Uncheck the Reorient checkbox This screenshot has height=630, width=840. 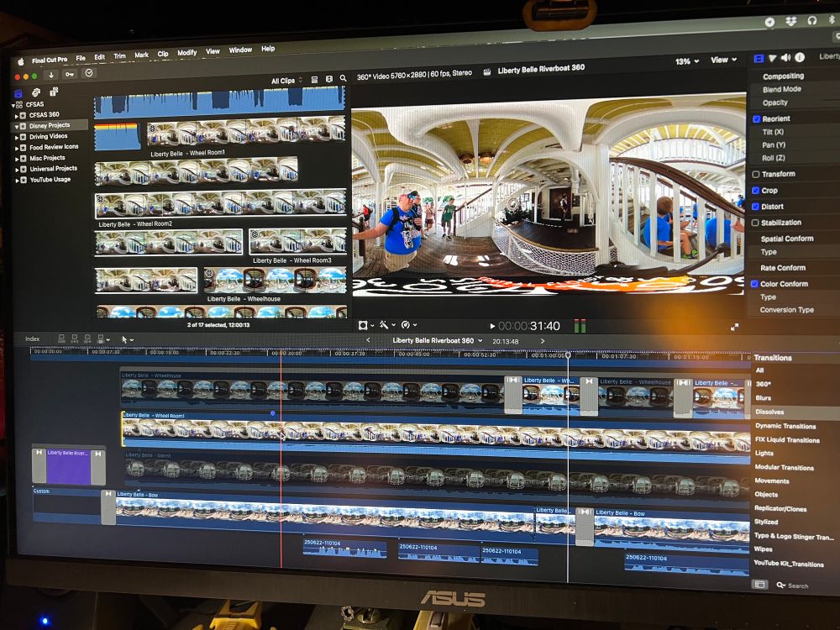coord(757,119)
